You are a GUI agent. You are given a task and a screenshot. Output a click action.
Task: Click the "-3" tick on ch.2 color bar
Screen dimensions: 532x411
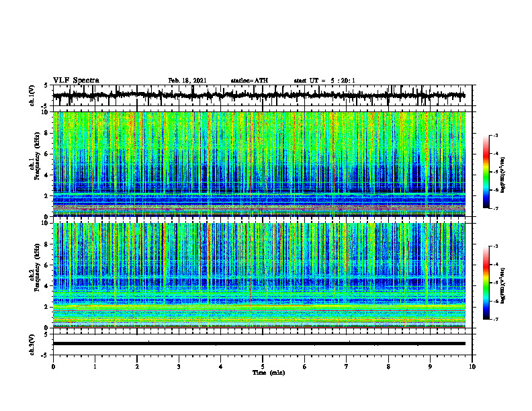pyautogui.click(x=496, y=246)
